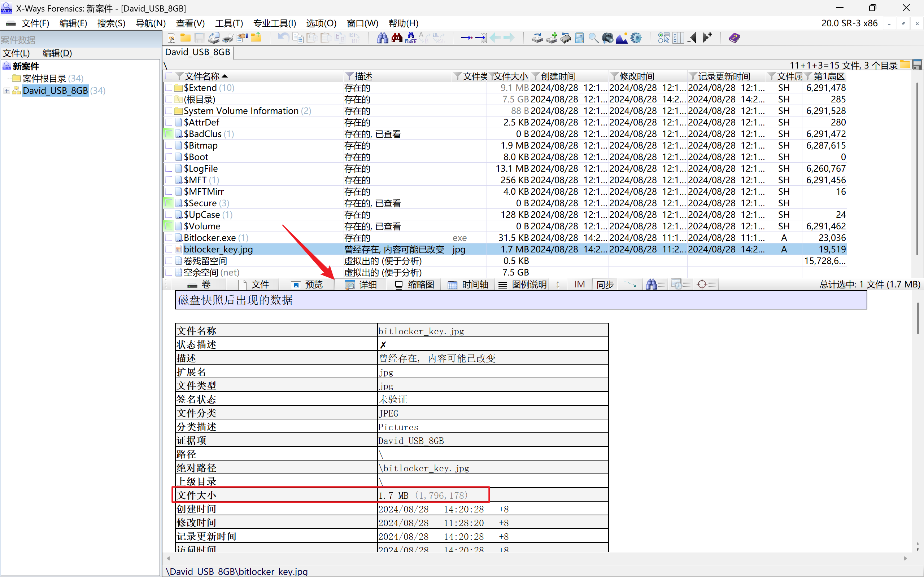Click the camera snapshot toolbar icon
Image resolution: width=924 pixels, height=577 pixels.
(x=607, y=38)
